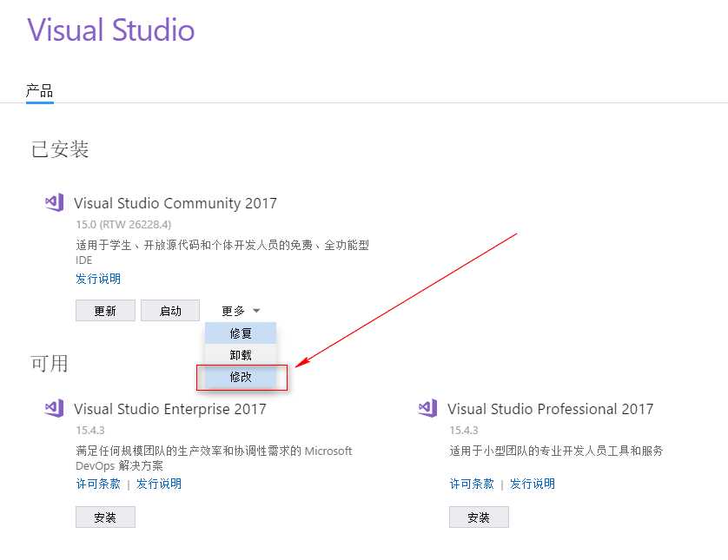The height and width of the screenshot is (560, 728).
Task: Open 发行说明 link under Community 2017
Action: (98, 279)
